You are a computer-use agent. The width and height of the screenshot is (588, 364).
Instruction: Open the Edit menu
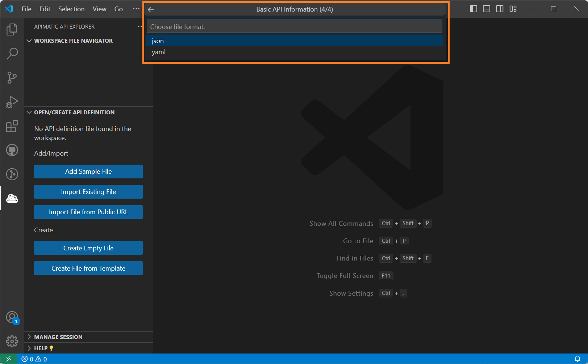45,9
